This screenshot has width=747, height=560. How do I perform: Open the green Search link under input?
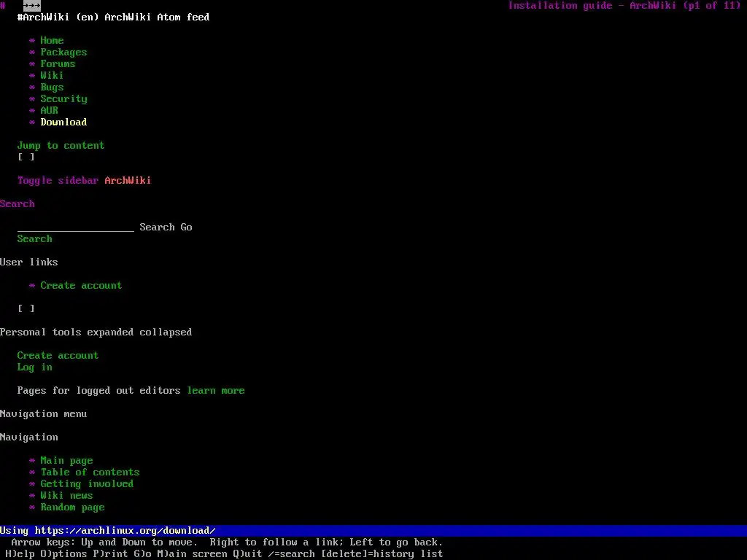[x=35, y=239]
